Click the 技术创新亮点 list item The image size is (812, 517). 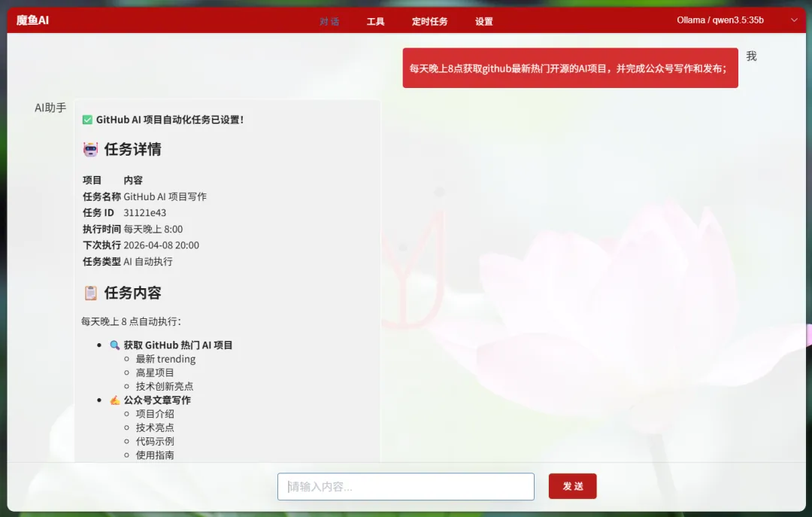coord(164,386)
